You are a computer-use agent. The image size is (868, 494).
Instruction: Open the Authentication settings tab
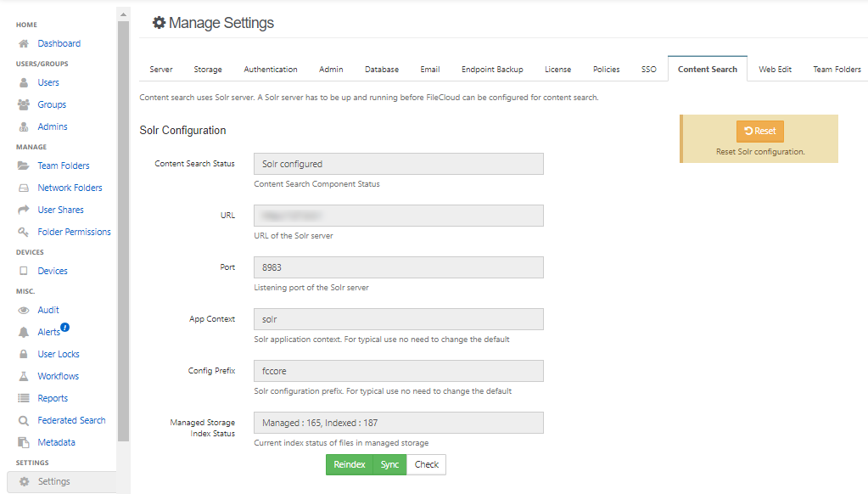pos(270,70)
